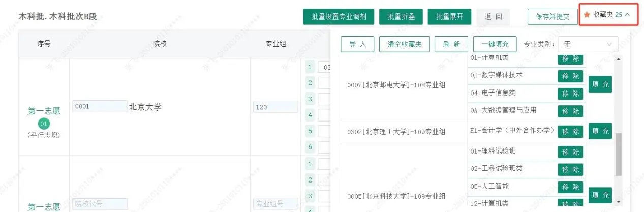The width and height of the screenshot is (644, 212).
Task: Click the favorites list scrollbar down arrow
Action: [618, 202]
